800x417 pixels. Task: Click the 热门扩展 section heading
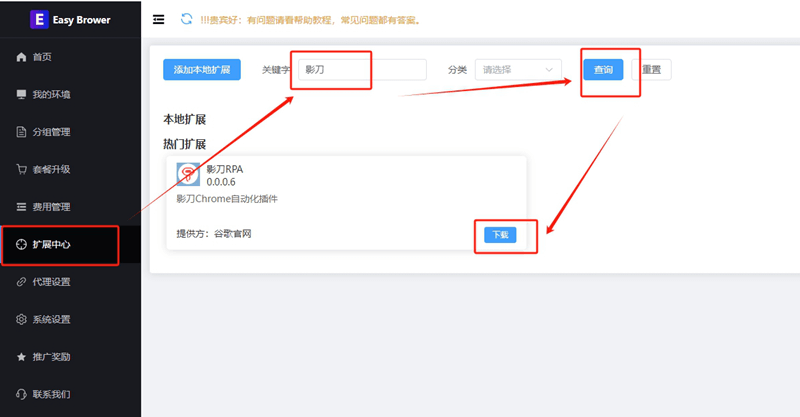point(185,144)
